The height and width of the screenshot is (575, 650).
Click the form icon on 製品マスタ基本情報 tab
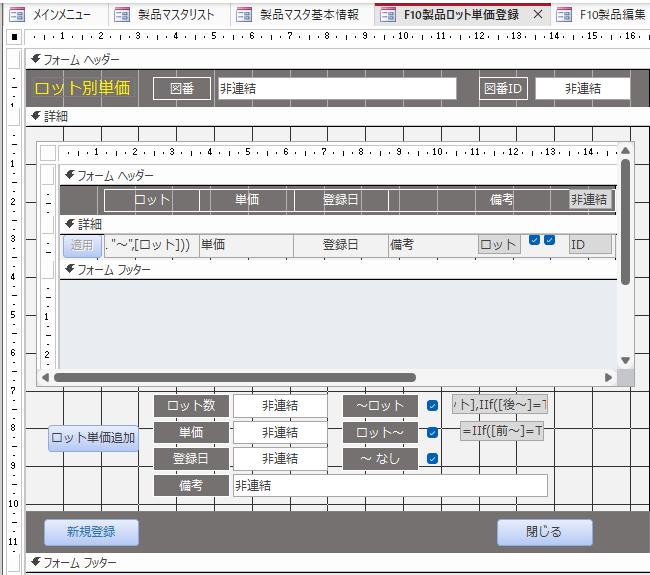(244, 15)
